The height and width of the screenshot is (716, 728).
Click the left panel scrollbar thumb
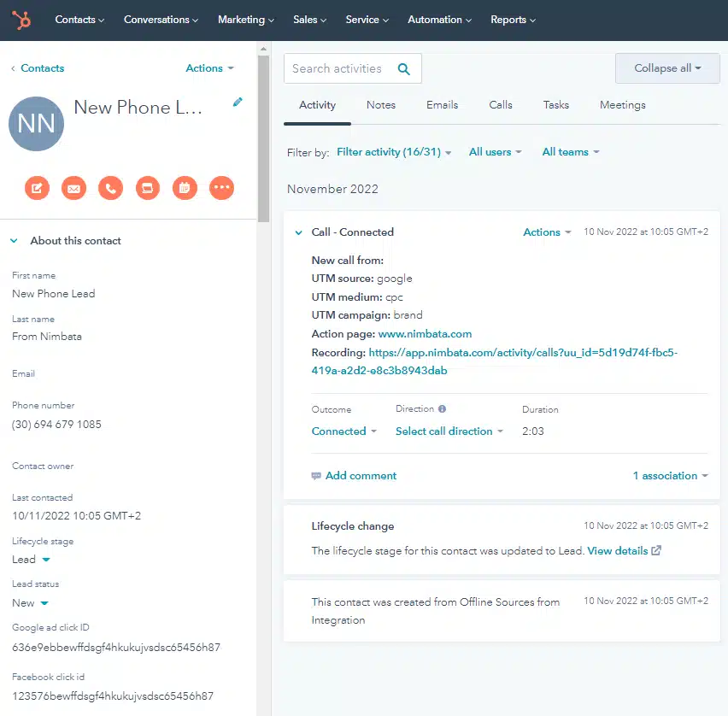[263, 139]
